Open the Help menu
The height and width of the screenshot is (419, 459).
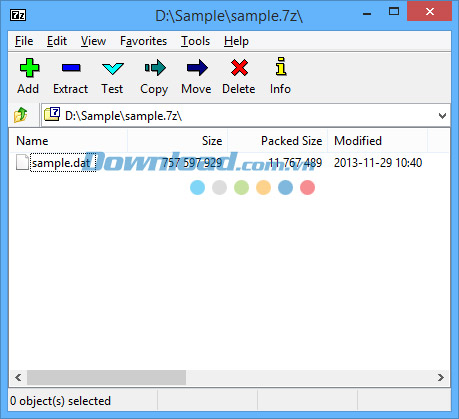pos(236,41)
